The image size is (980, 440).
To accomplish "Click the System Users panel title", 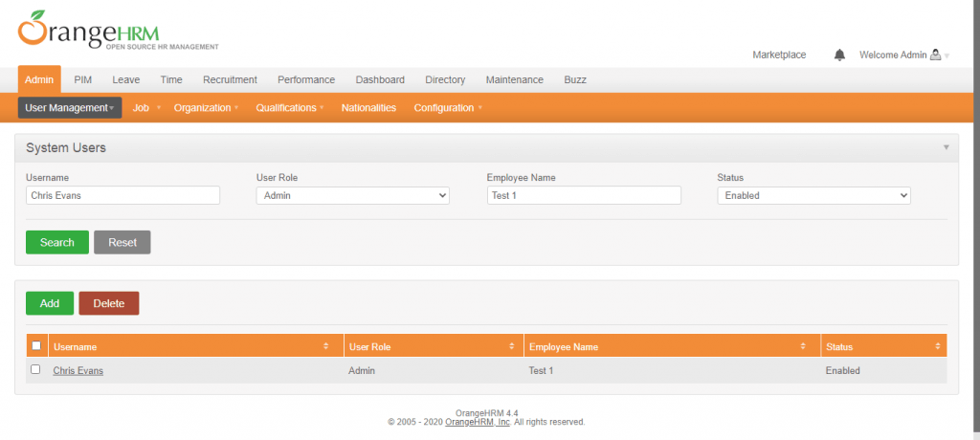I will tap(66, 148).
